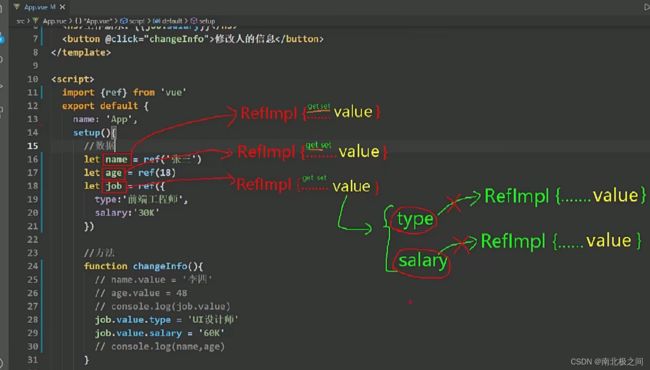Click commented name.value line 25

pos(153,279)
